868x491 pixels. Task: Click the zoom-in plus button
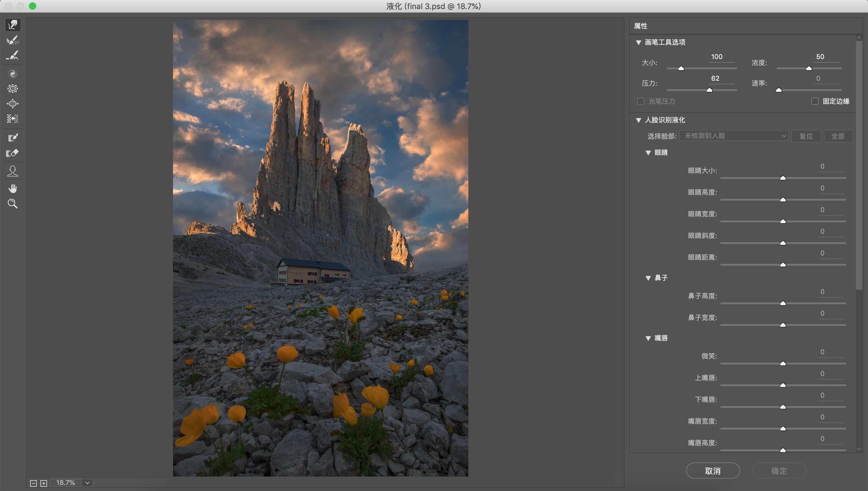pyautogui.click(x=43, y=483)
